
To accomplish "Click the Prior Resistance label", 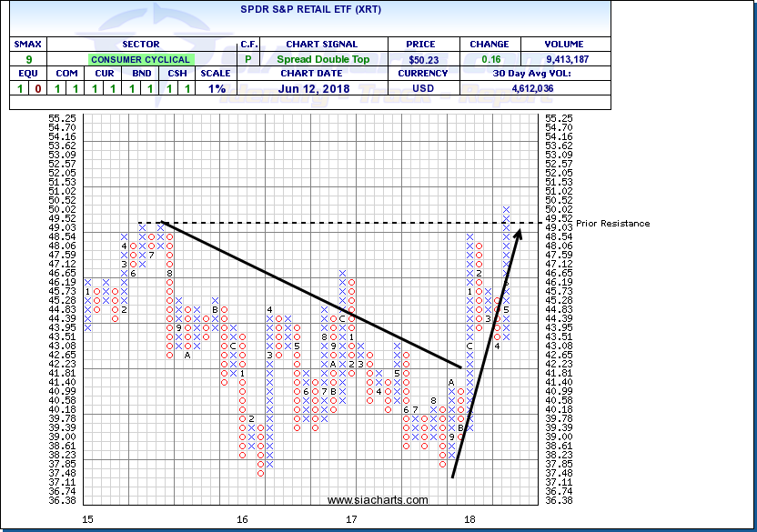I will point(612,224).
